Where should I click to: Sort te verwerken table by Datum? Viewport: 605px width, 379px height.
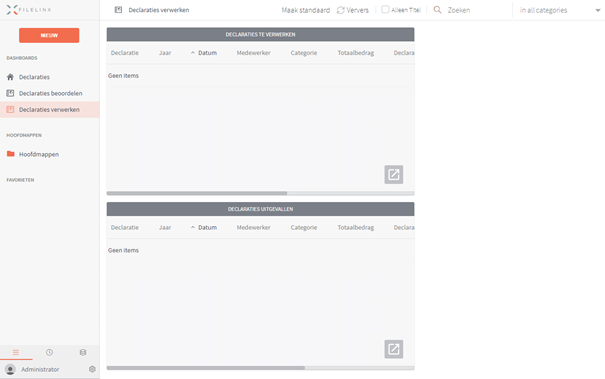tap(207, 53)
